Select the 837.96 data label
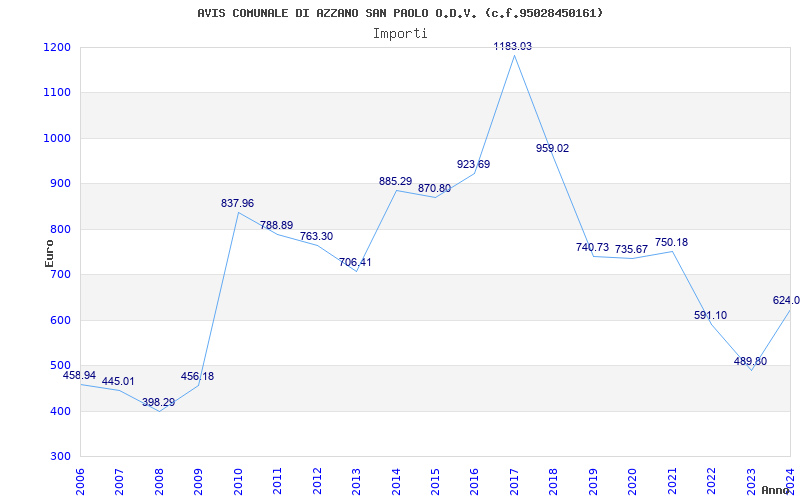 [x=237, y=203]
